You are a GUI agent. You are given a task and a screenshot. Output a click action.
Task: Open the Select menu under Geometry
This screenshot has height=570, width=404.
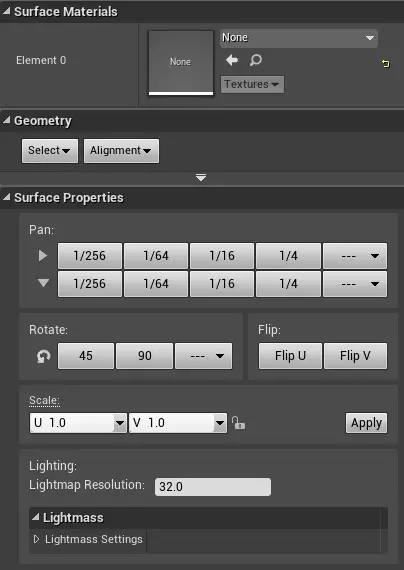pos(50,150)
